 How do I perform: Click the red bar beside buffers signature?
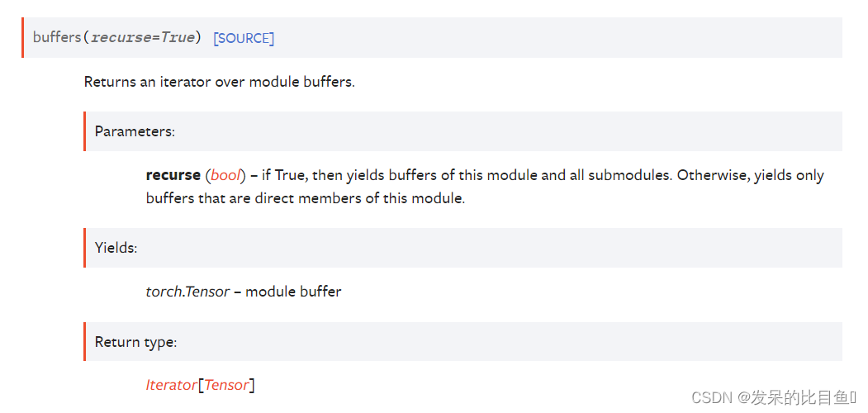pos(22,38)
